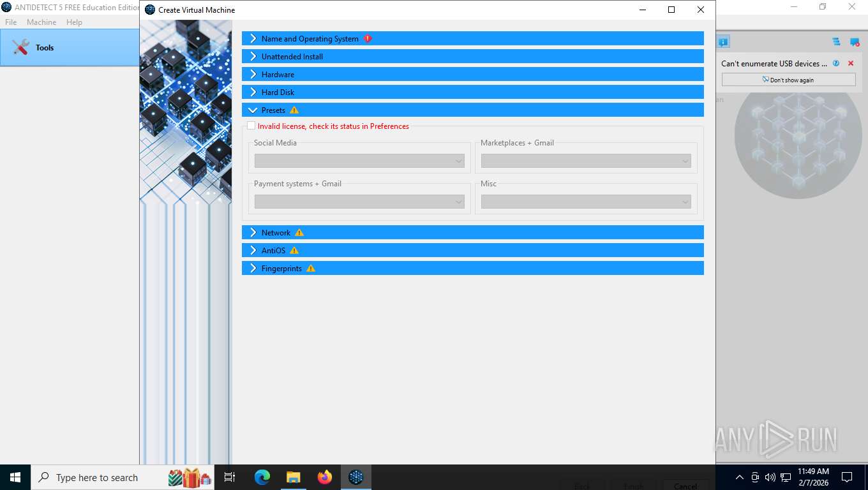This screenshot has height=490, width=868.
Task: Click the blue help icon in USB notification
Action: 836,63
